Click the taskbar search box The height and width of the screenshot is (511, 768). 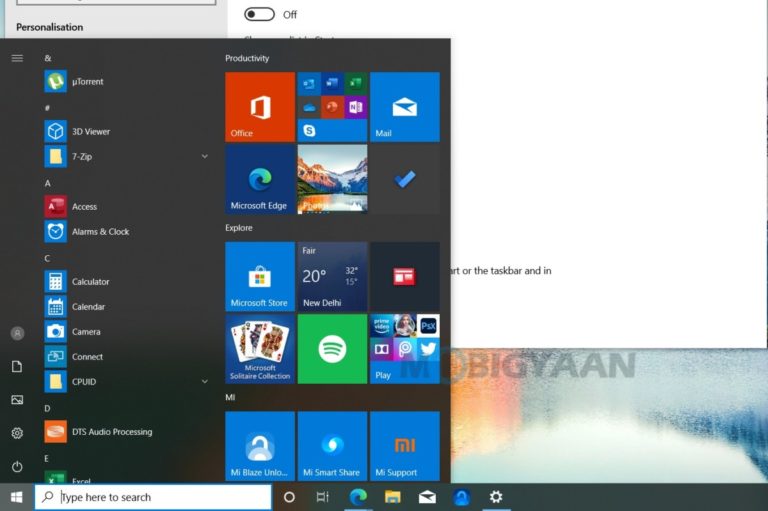(153, 497)
